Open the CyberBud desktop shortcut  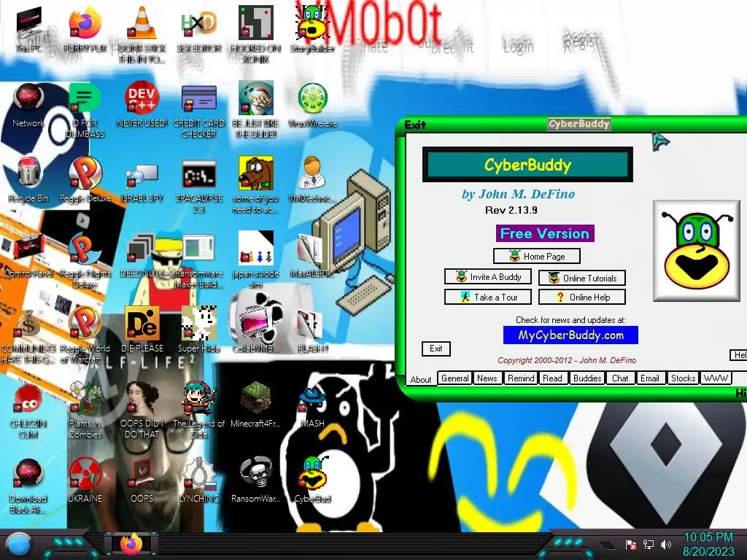click(x=312, y=480)
